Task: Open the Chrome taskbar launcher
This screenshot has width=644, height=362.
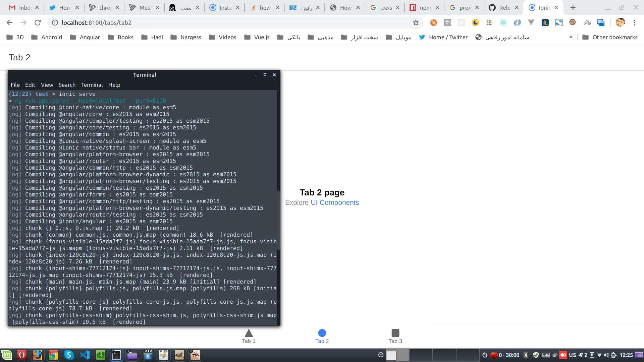Action: (x=53, y=355)
